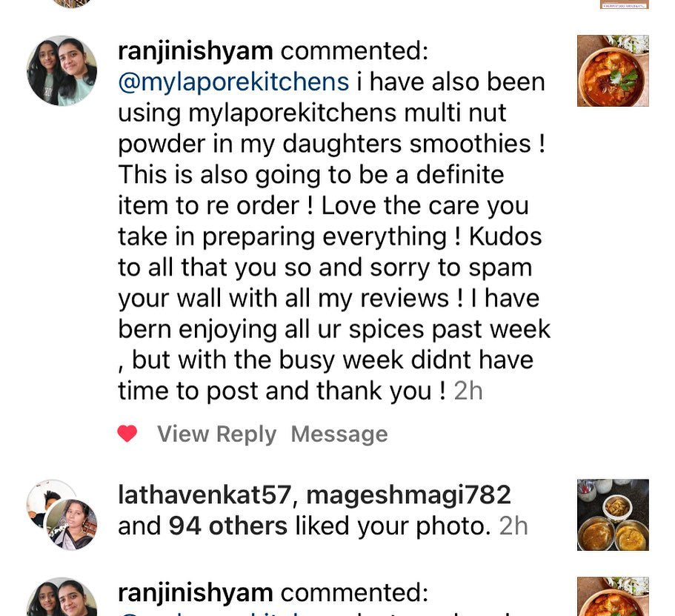This screenshot has height=616, width=675.
Task: Tap the Message link below the comment
Action: click(339, 434)
